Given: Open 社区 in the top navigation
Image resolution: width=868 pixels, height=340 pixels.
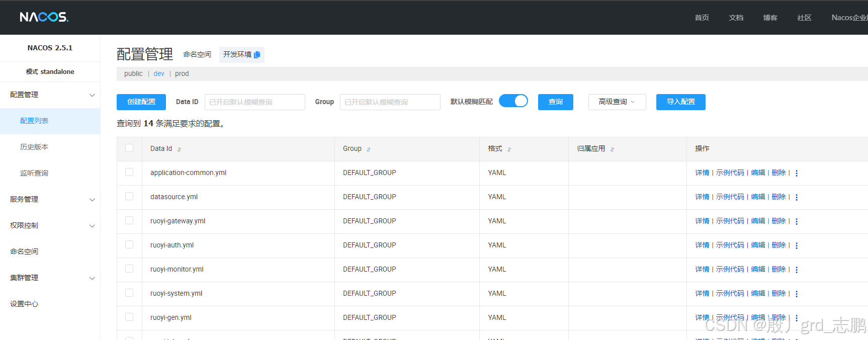Looking at the screenshot, I should 805,18.
